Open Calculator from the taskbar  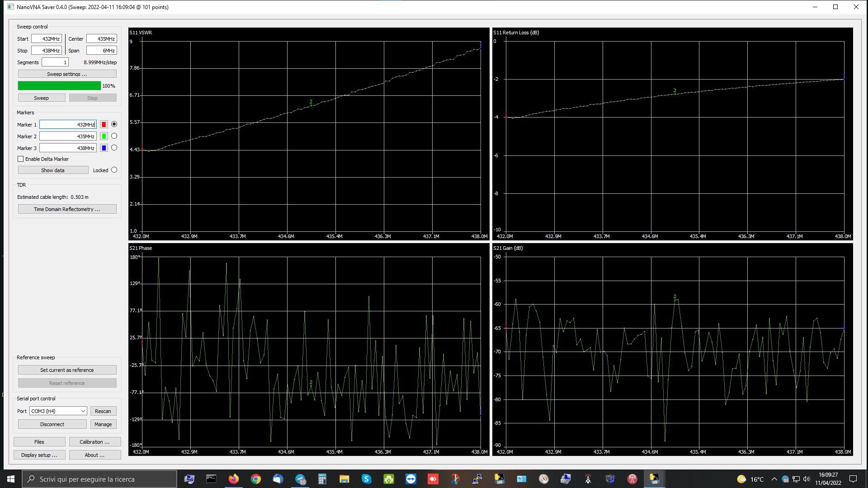322,479
